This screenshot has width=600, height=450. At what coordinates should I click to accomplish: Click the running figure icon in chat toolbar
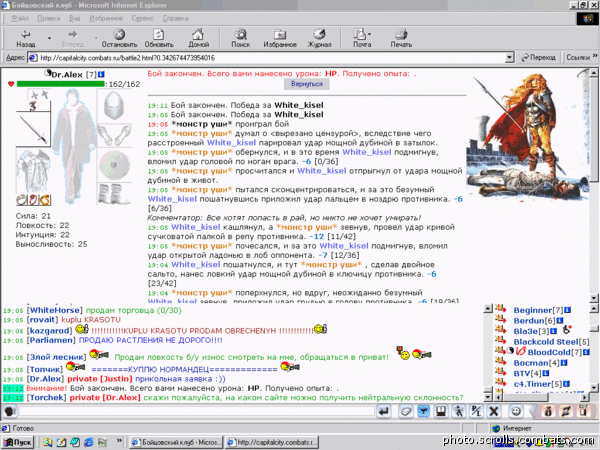pos(458,411)
